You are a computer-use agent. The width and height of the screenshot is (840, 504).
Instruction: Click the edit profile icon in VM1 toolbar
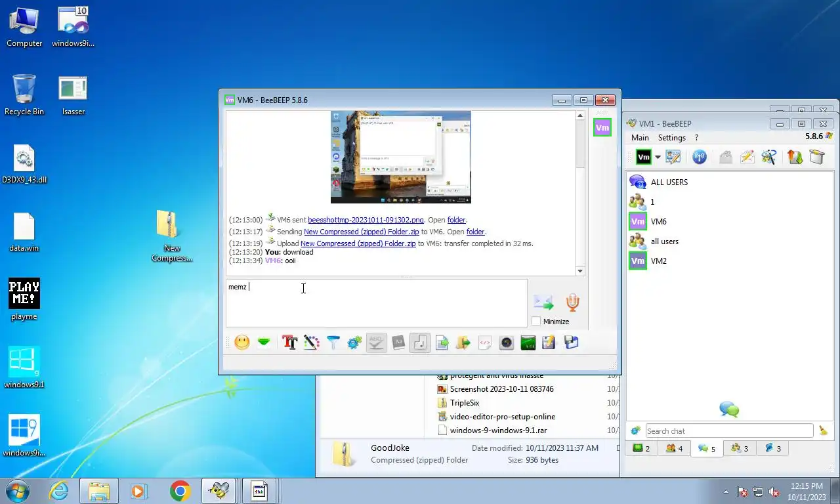[x=673, y=157]
